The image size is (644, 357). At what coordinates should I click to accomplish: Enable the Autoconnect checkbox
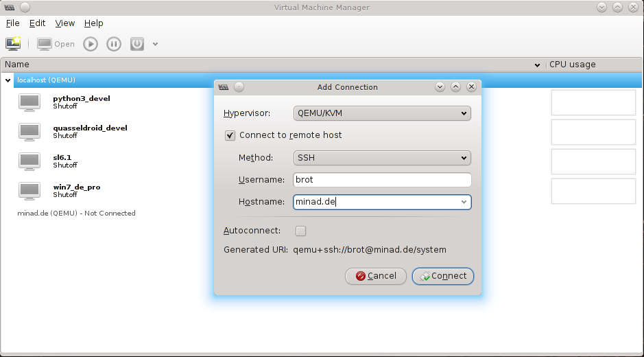click(x=300, y=231)
